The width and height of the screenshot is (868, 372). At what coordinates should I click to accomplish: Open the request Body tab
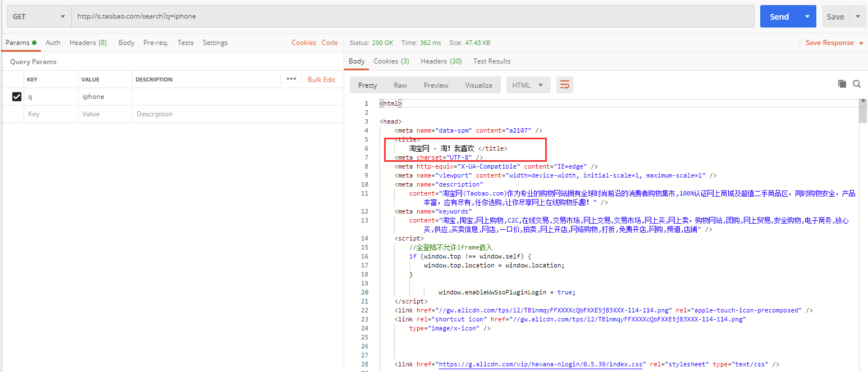tap(126, 43)
